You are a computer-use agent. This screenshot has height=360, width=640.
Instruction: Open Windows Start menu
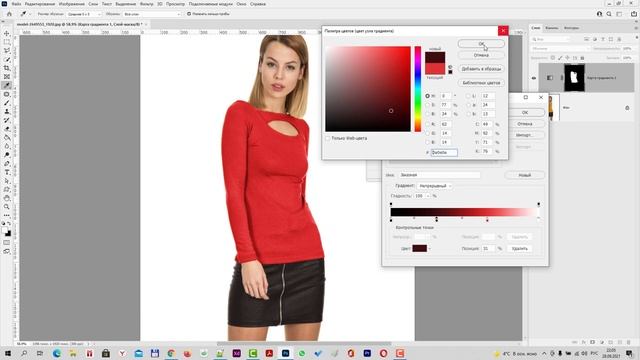[7, 353]
